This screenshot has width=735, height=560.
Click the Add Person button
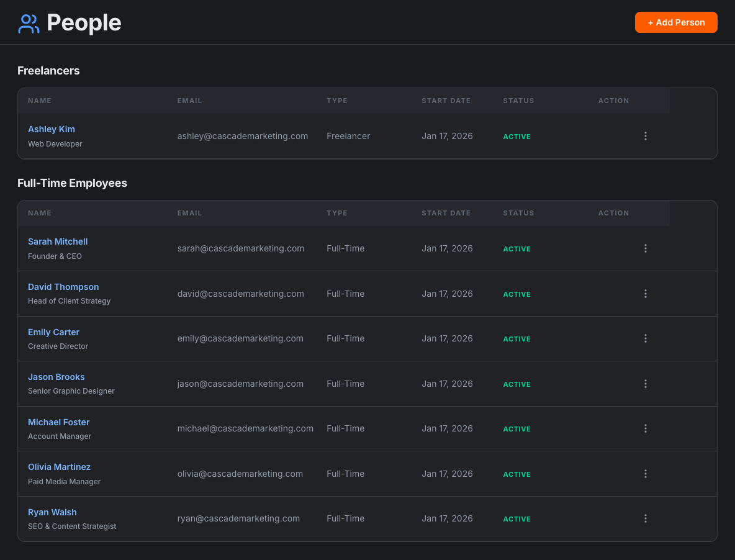pyautogui.click(x=676, y=22)
